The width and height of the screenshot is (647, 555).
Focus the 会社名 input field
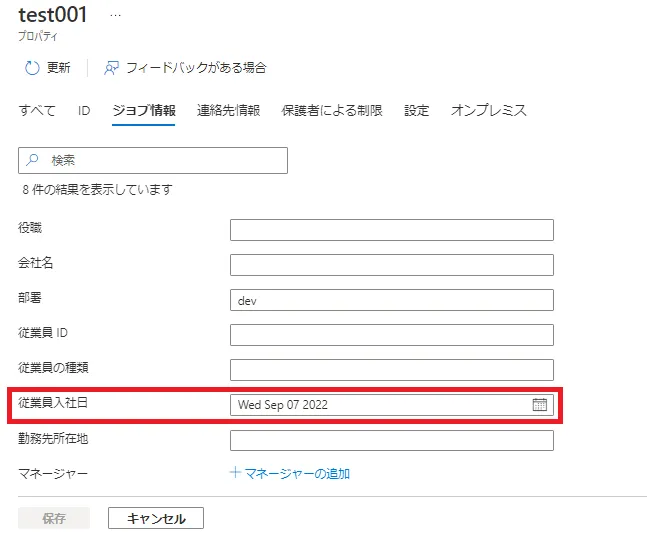tap(391, 265)
